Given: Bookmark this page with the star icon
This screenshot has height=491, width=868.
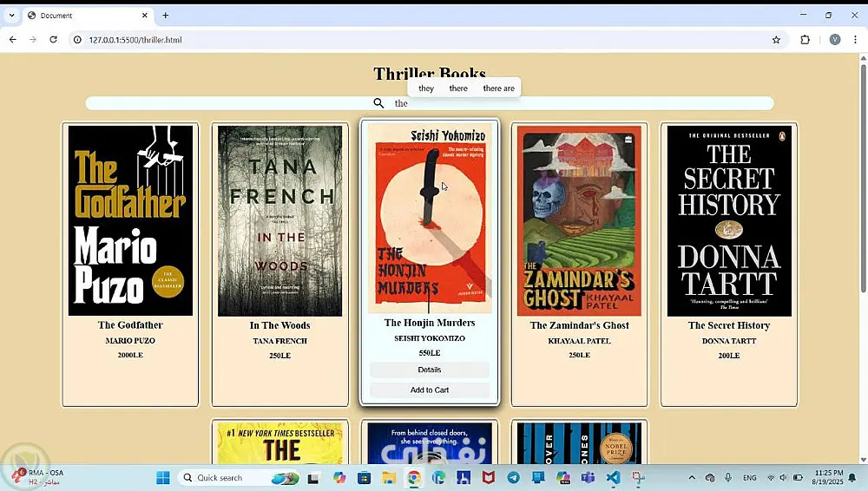Looking at the screenshot, I should pos(776,40).
